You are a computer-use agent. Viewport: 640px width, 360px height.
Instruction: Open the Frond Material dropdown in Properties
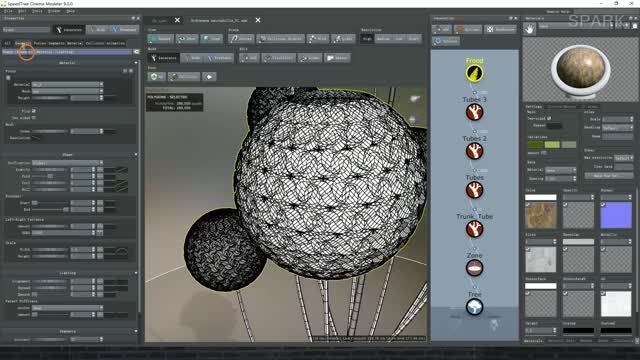pos(67,84)
